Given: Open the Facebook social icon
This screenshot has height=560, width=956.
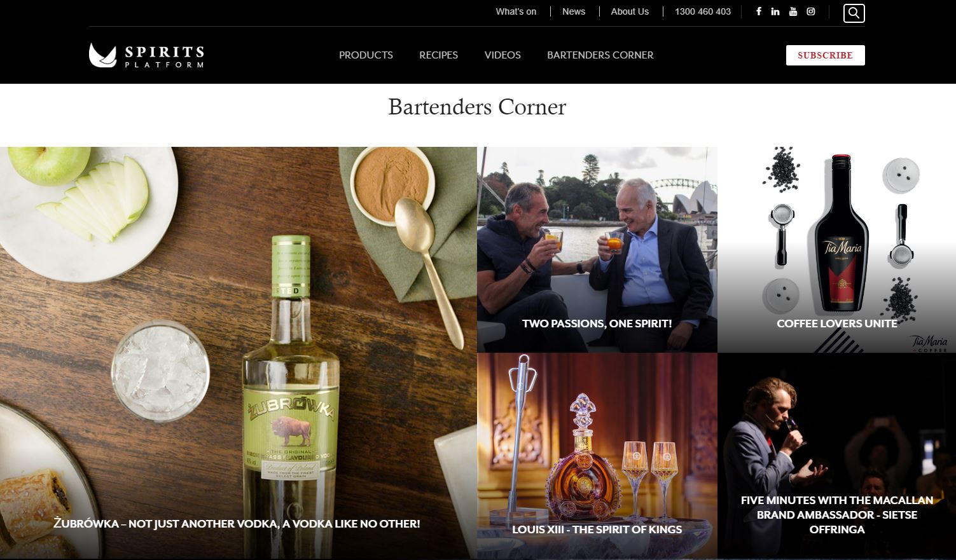Looking at the screenshot, I should click(x=758, y=11).
